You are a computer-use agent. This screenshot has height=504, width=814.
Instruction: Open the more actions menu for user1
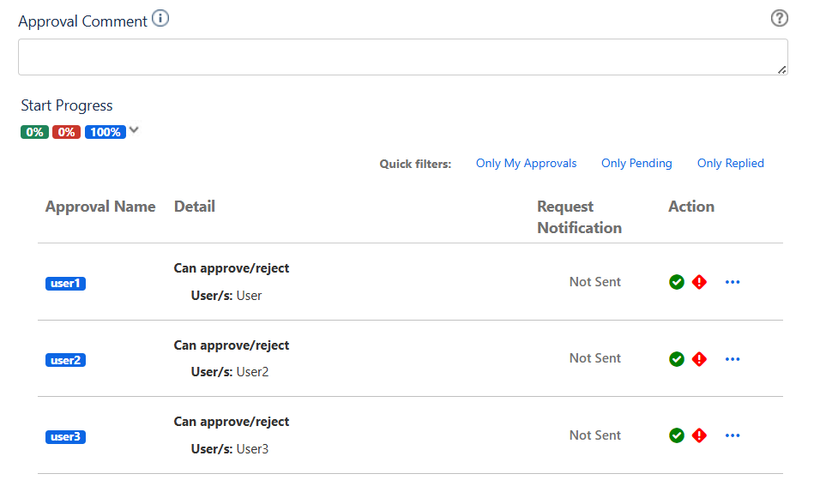(x=733, y=282)
